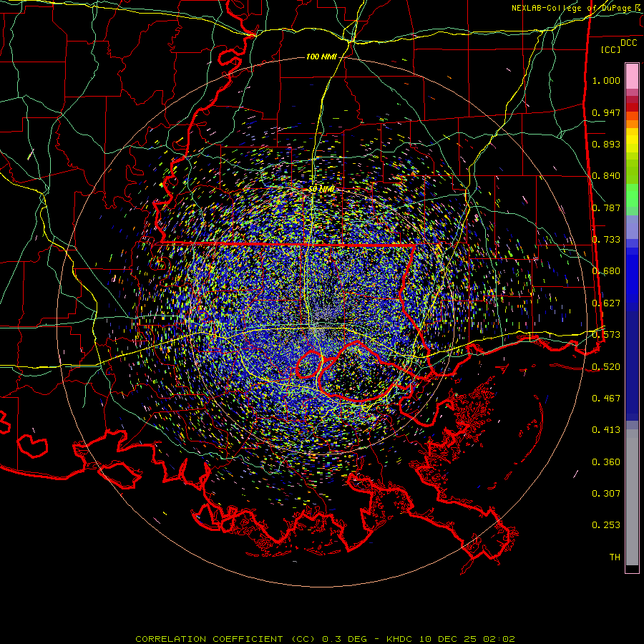The height and width of the screenshot is (644, 644).
Task: Select the 0.307 scale value
Action: pos(606,494)
